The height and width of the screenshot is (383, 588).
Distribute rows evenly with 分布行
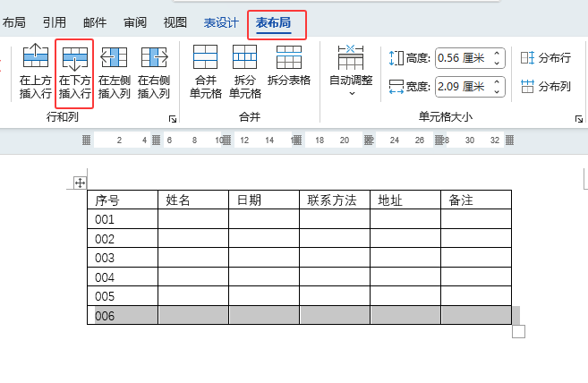point(546,58)
